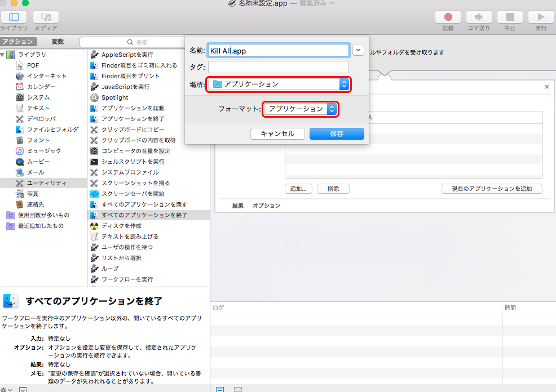Open the Media browser toolbar icon
The width and height of the screenshot is (556, 392).
46,17
